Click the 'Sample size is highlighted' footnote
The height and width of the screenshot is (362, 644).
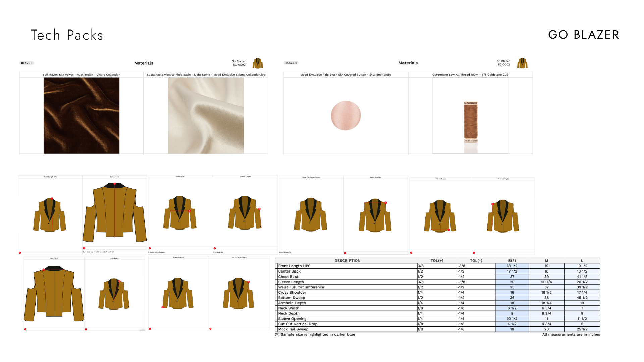pos(315,335)
